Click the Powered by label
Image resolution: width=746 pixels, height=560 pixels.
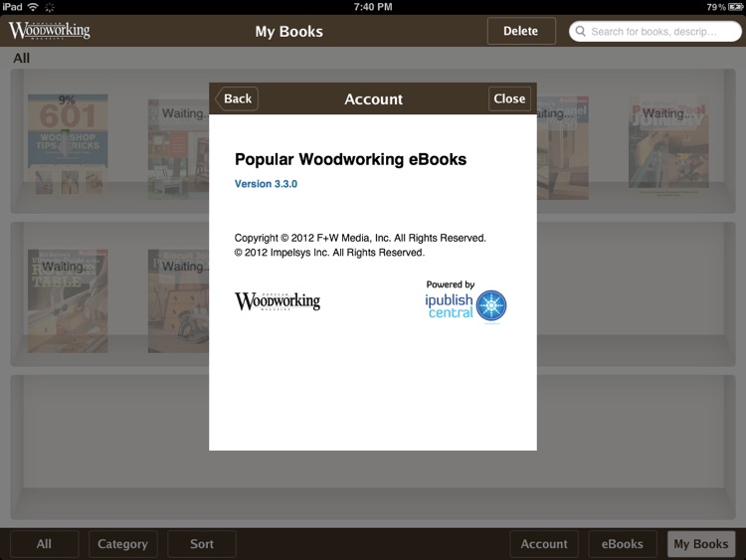451,284
